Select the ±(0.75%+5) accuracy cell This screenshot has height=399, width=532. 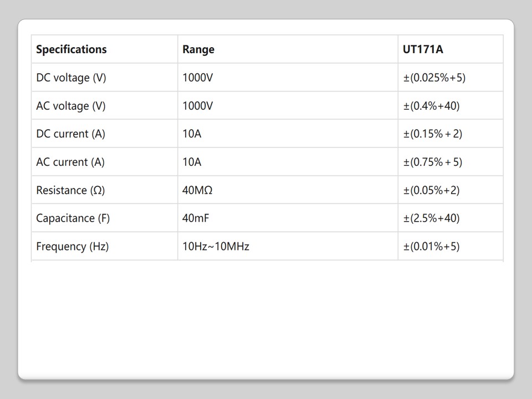(x=432, y=162)
